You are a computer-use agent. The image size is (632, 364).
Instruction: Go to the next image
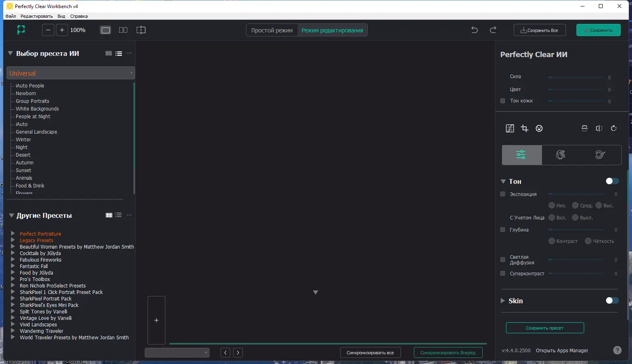point(238,353)
